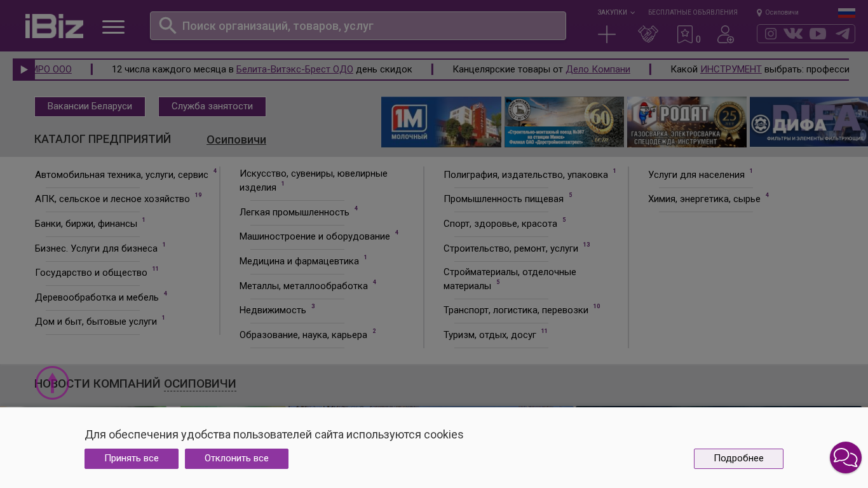This screenshot has width=868, height=488.
Task: Open the Russian flag language selector
Action: (x=846, y=13)
